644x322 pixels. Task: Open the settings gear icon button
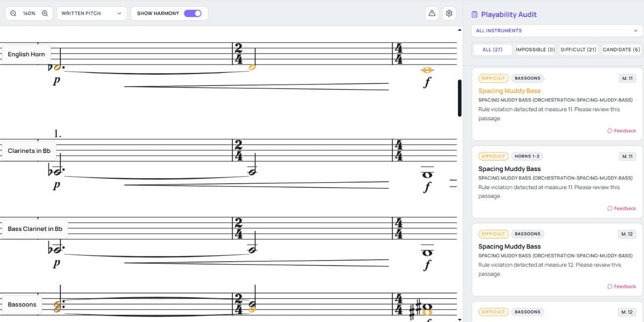(449, 14)
